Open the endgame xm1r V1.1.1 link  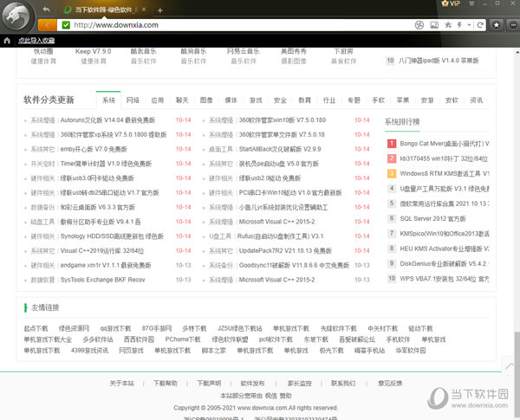(x=106, y=266)
